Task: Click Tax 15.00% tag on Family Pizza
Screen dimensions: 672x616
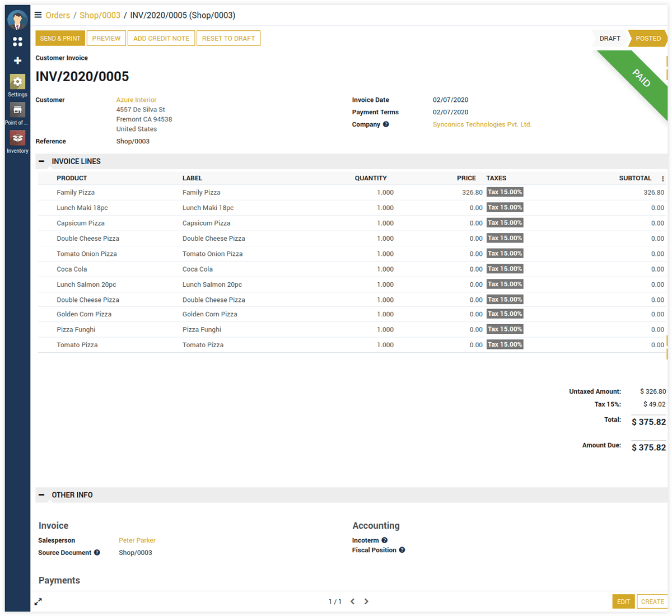Action: [505, 192]
